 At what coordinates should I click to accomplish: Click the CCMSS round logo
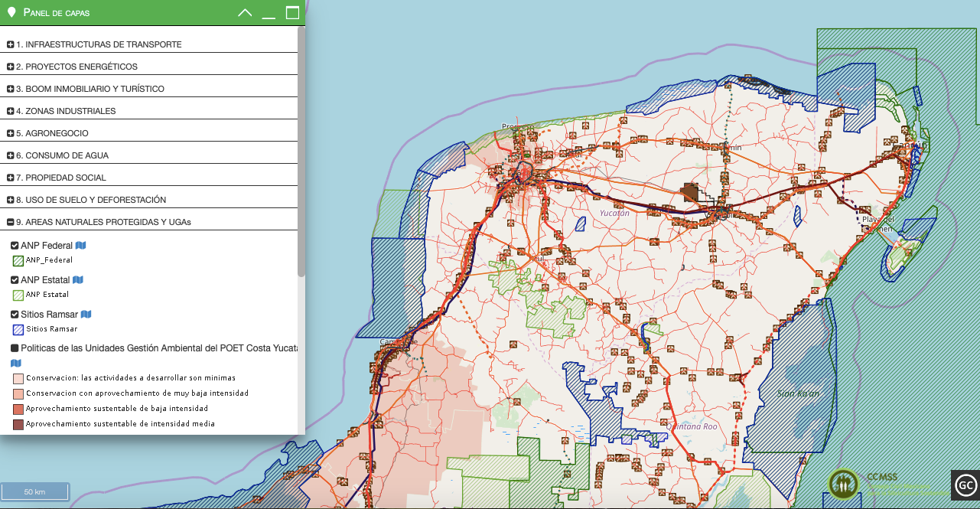(x=843, y=484)
